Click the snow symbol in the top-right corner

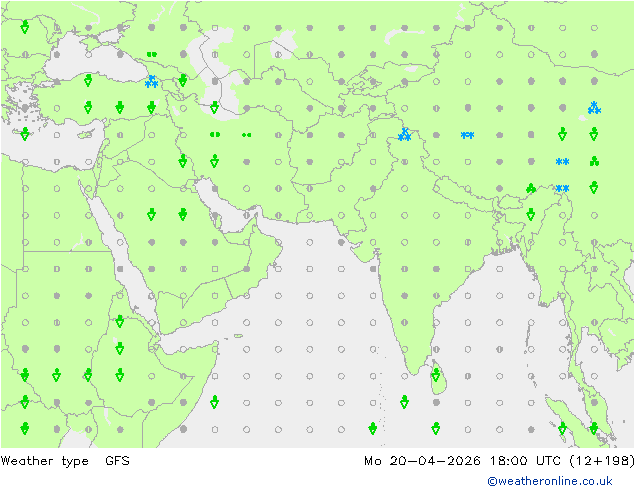pyautogui.click(x=594, y=107)
